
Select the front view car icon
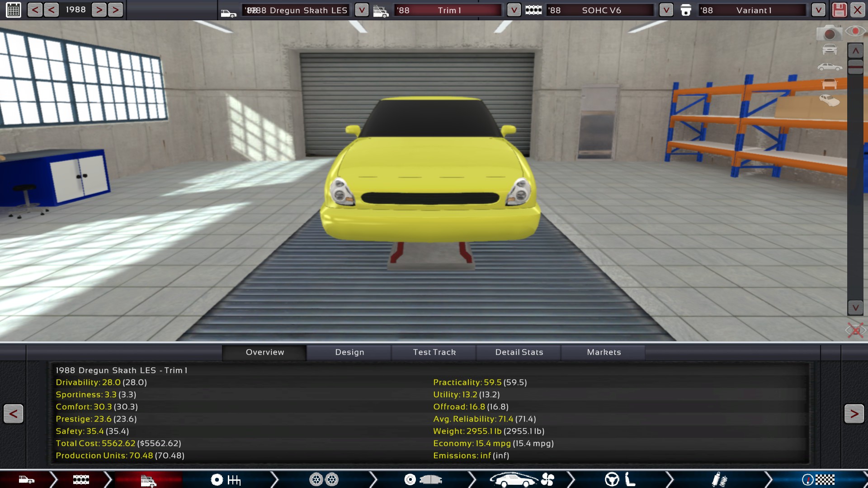point(830,50)
